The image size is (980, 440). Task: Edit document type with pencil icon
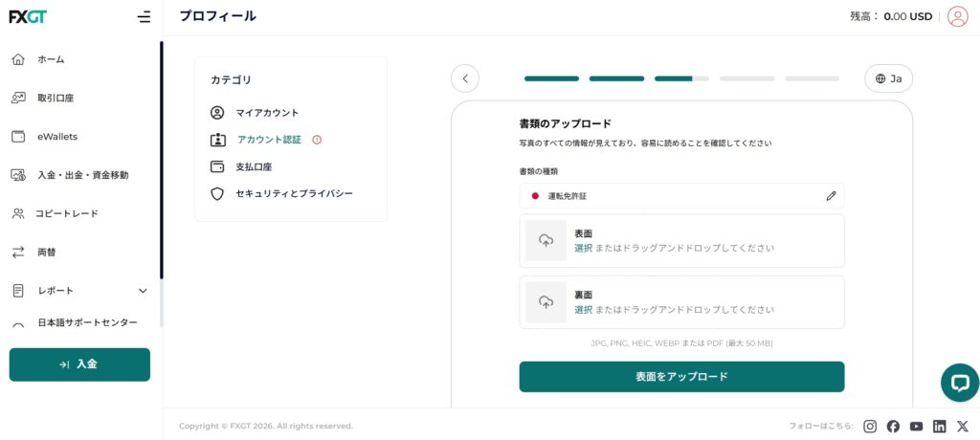pos(831,196)
